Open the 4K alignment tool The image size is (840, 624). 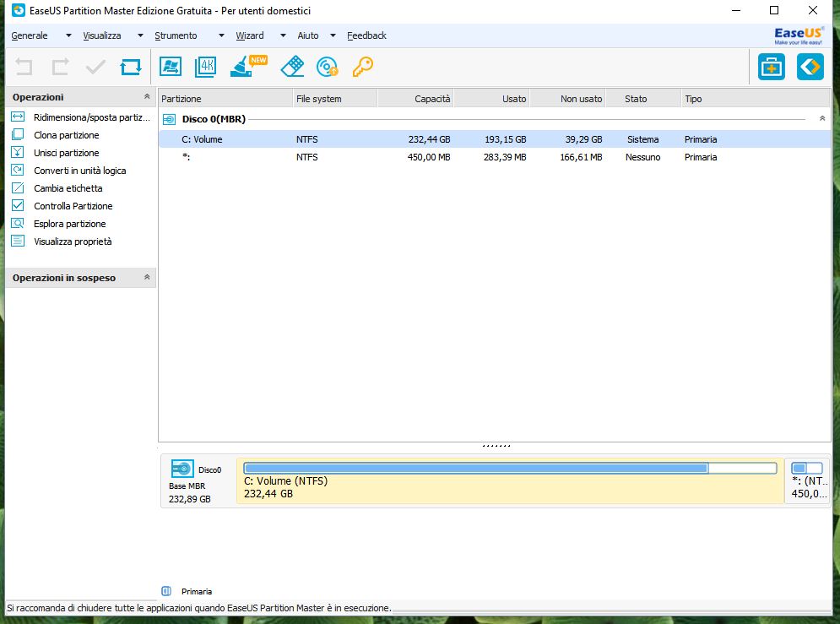point(206,67)
